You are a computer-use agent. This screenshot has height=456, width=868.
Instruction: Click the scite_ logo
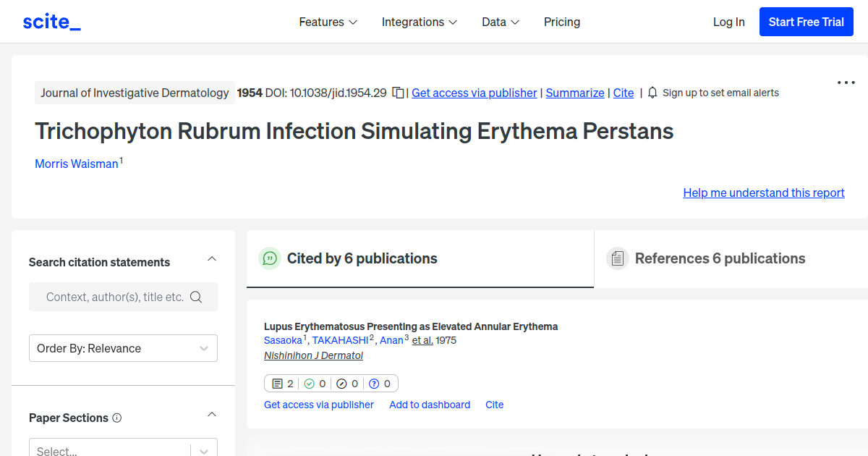(x=51, y=21)
